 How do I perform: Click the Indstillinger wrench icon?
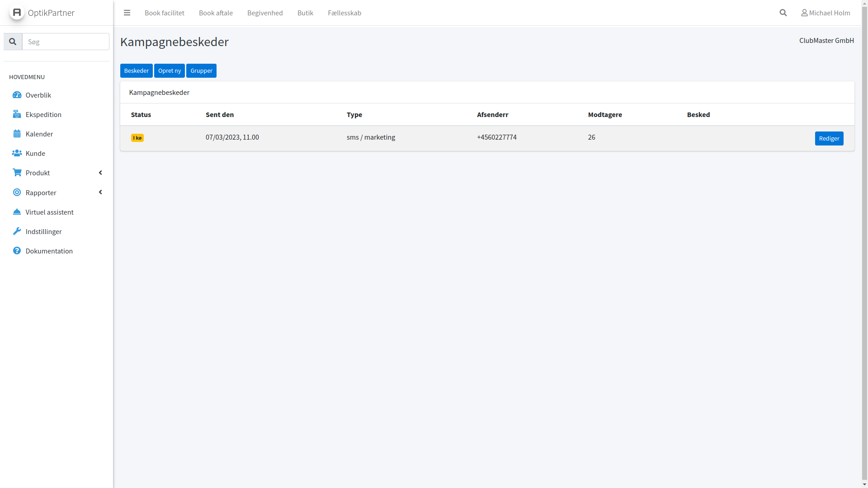click(17, 231)
